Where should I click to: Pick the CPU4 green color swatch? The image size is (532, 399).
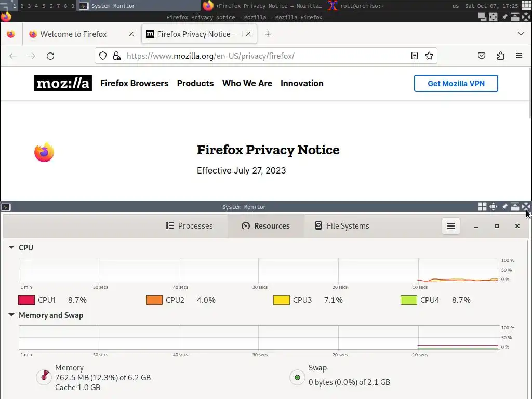point(409,300)
